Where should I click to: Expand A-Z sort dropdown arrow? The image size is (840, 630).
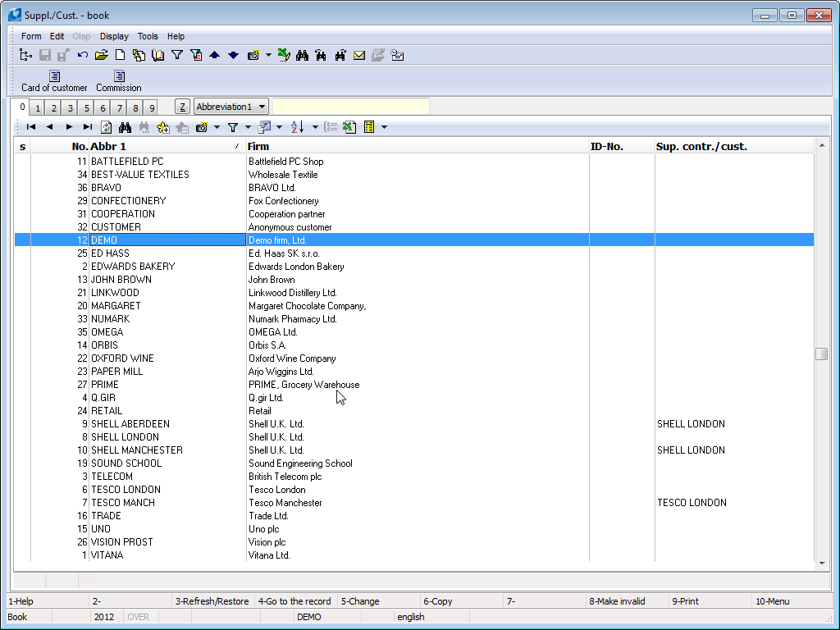coord(315,127)
